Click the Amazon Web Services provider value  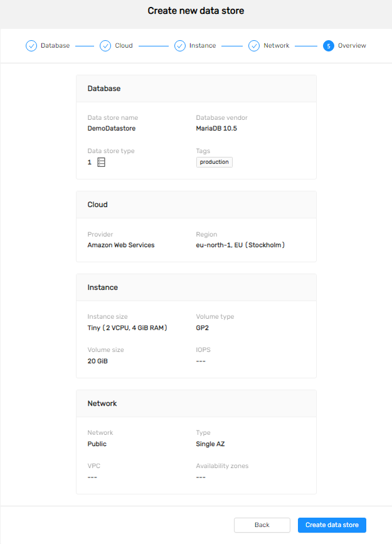[121, 245]
